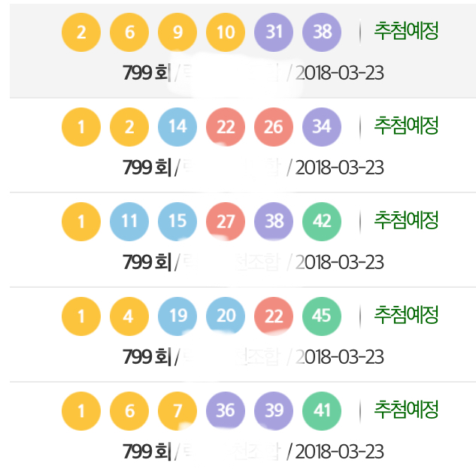
Task: Click the green number 42 ball
Action: coord(322,221)
